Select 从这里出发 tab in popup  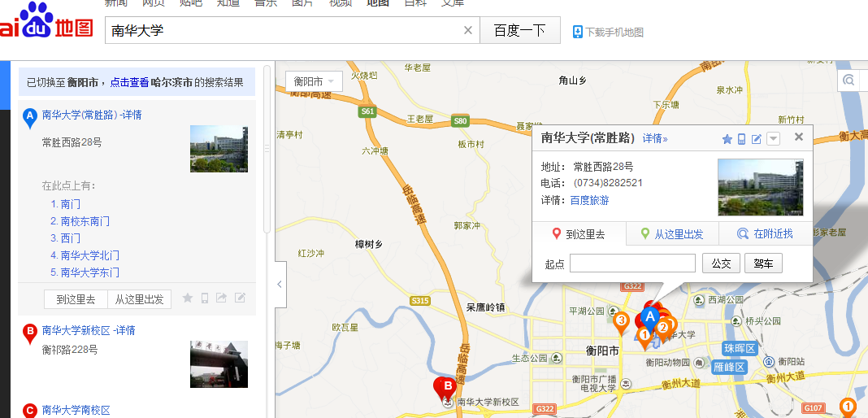pos(673,234)
